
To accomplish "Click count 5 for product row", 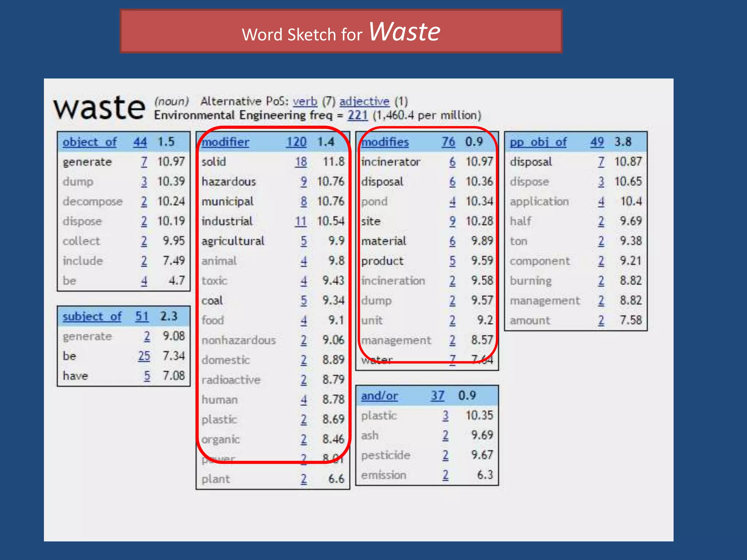I will pos(452,261).
